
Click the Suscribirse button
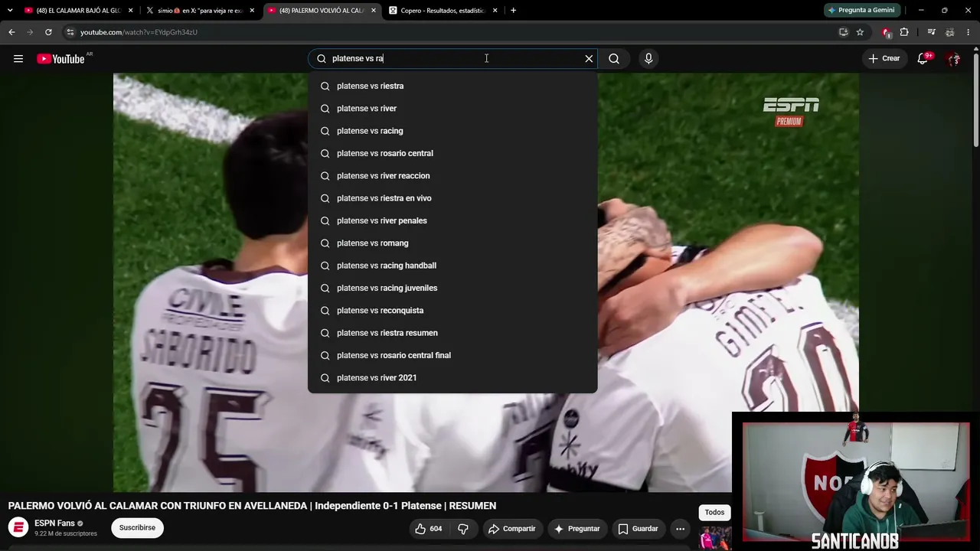point(137,528)
